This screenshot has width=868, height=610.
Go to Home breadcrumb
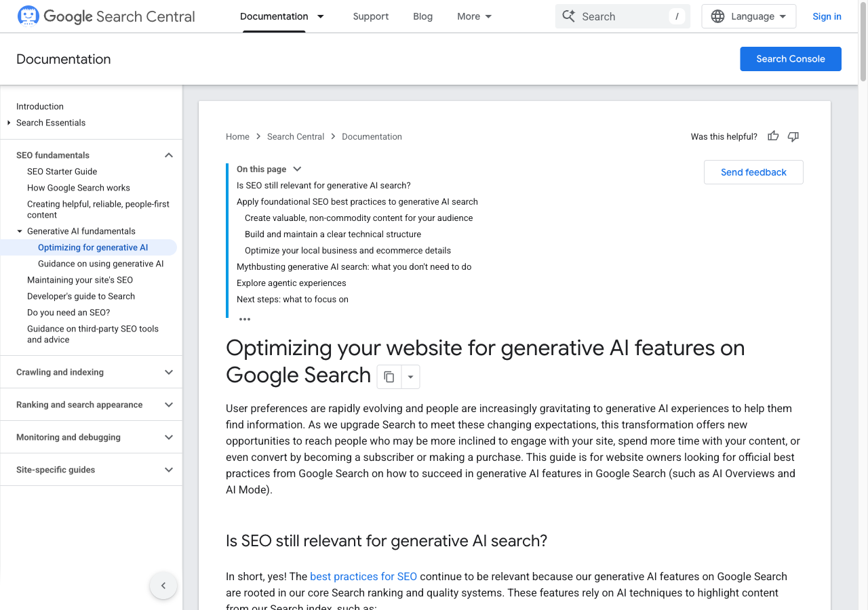(x=237, y=136)
